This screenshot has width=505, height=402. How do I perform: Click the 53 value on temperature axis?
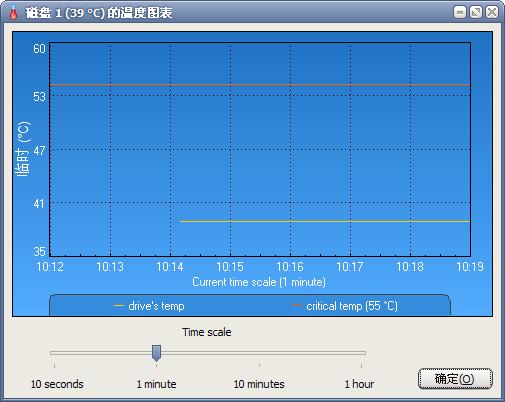(39, 97)
